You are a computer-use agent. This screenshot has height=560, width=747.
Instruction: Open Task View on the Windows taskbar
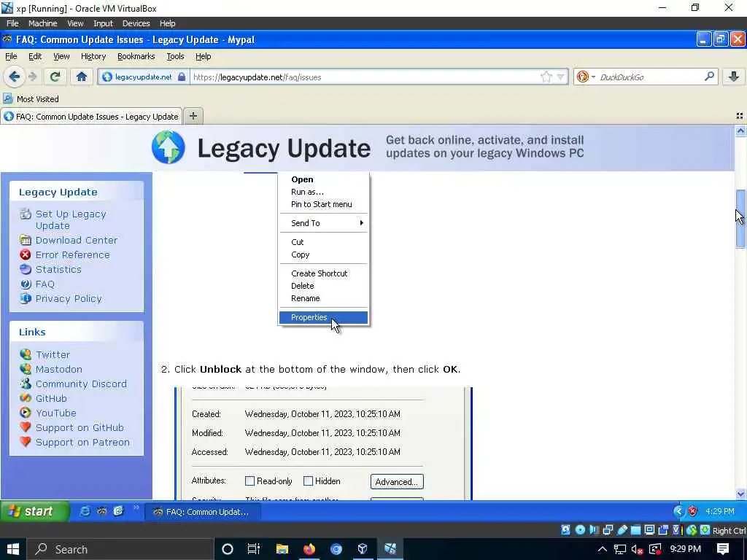254,549
